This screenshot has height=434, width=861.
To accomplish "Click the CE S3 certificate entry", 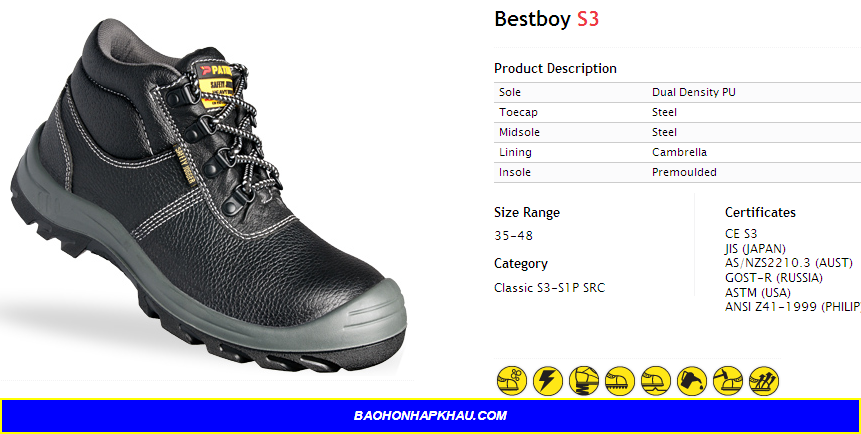I will [741, 233].
